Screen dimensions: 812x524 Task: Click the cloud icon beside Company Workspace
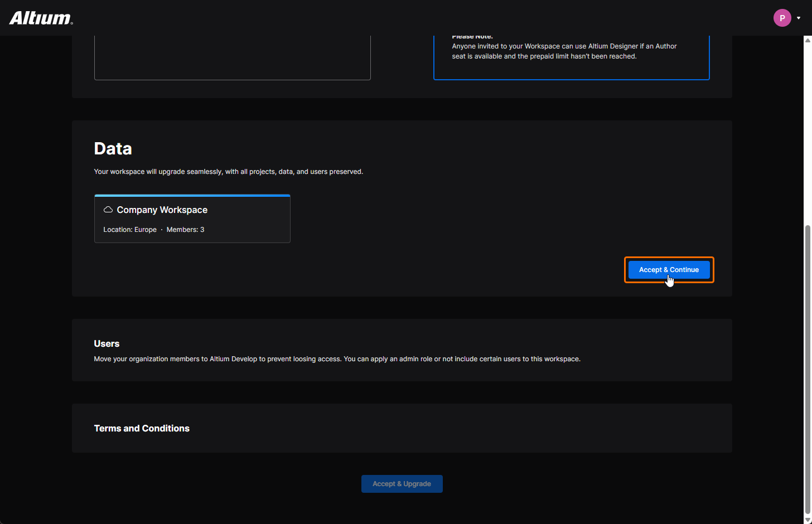(108, 210)
